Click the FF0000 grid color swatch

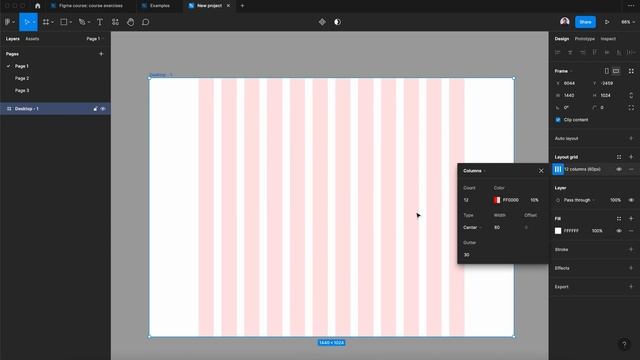tap(496, 200)
